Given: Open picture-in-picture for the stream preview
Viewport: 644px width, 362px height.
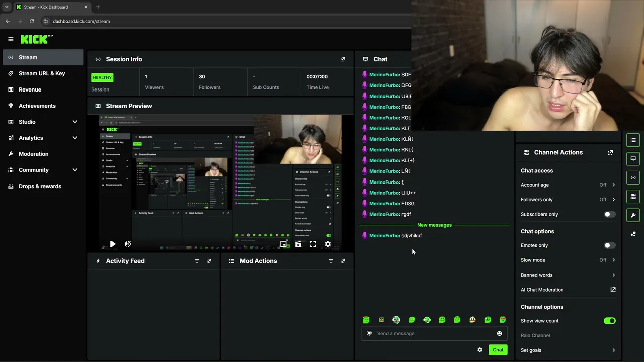Looking at the screenshot, I should point(284,244).
